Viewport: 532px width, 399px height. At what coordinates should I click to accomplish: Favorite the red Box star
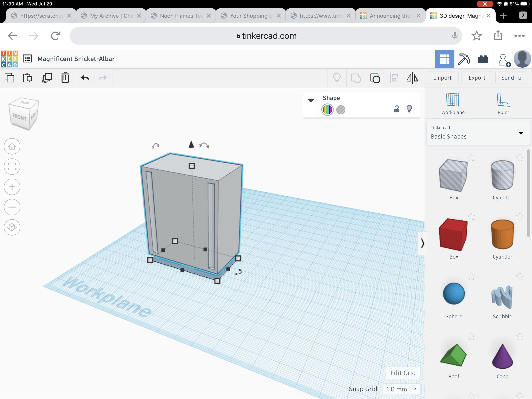471,217
